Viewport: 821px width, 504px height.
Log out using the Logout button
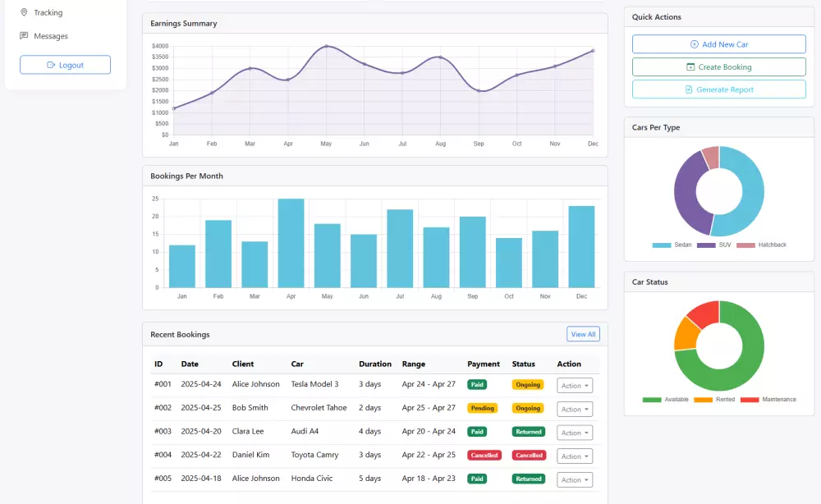point(65,65)
